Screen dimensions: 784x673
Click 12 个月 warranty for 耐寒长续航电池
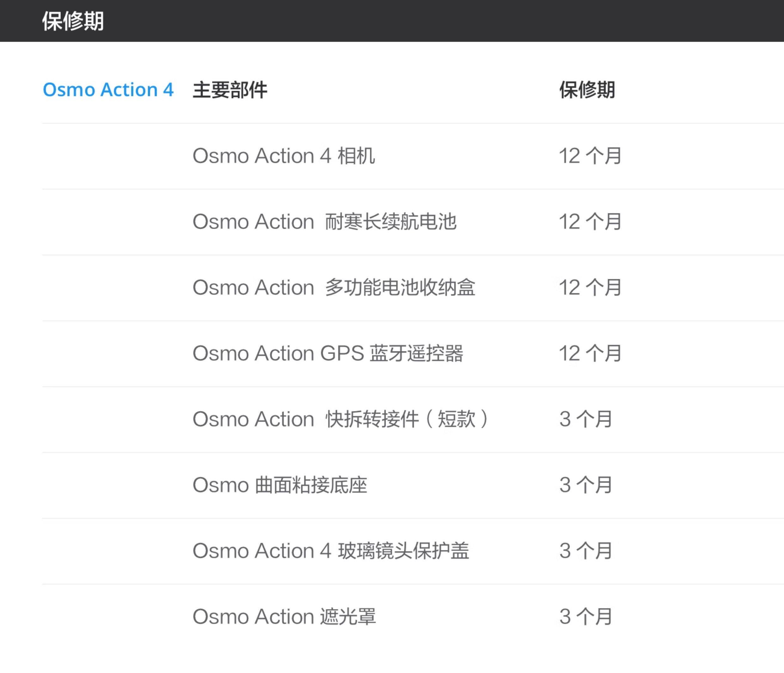[590, 222]
